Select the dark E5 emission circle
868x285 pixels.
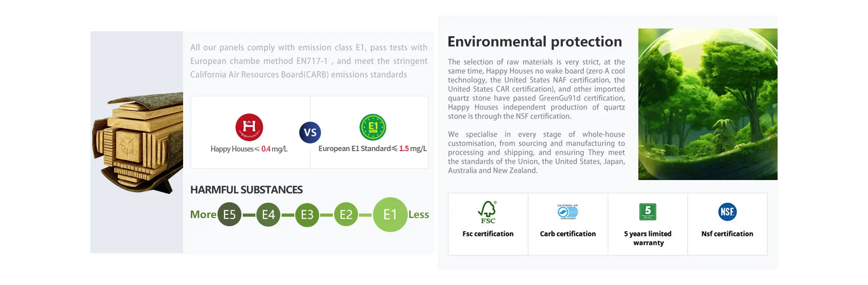click(x=229, y=214)
